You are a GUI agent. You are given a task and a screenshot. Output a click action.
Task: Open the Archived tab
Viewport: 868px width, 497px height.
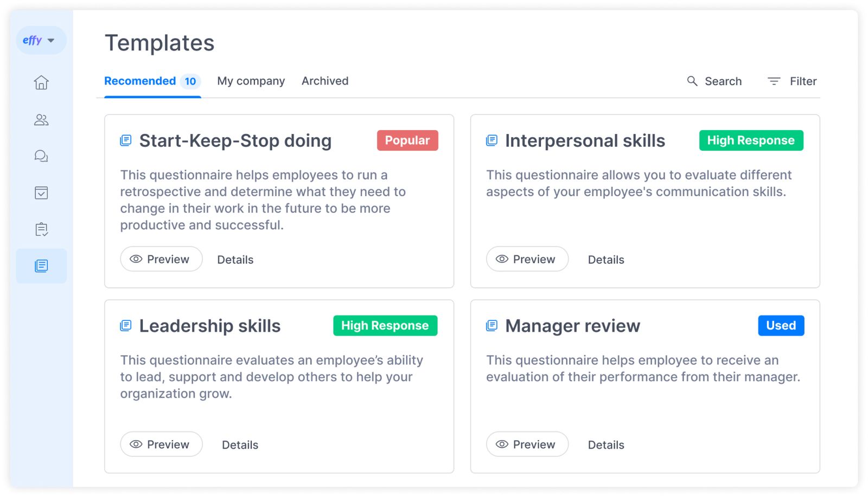324,81
